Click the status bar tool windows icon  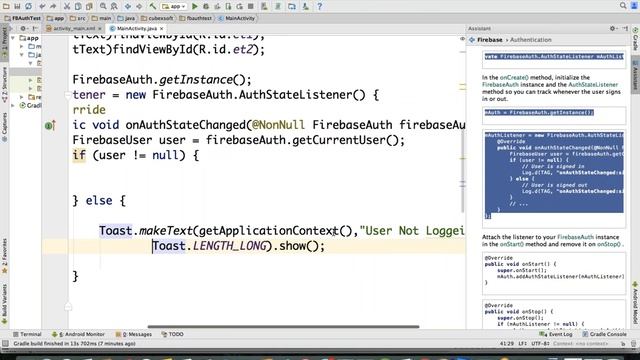(x=5, y=344)
